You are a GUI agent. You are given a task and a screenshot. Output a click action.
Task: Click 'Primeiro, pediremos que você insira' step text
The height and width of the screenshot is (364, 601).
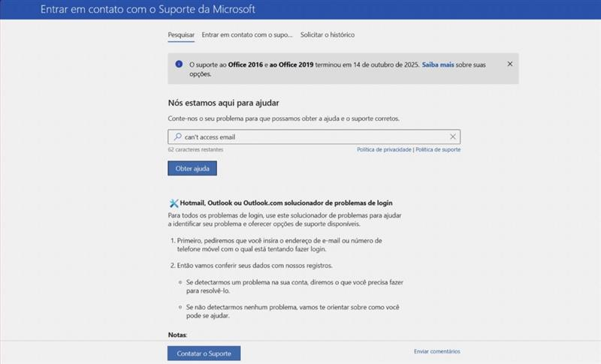279,245
